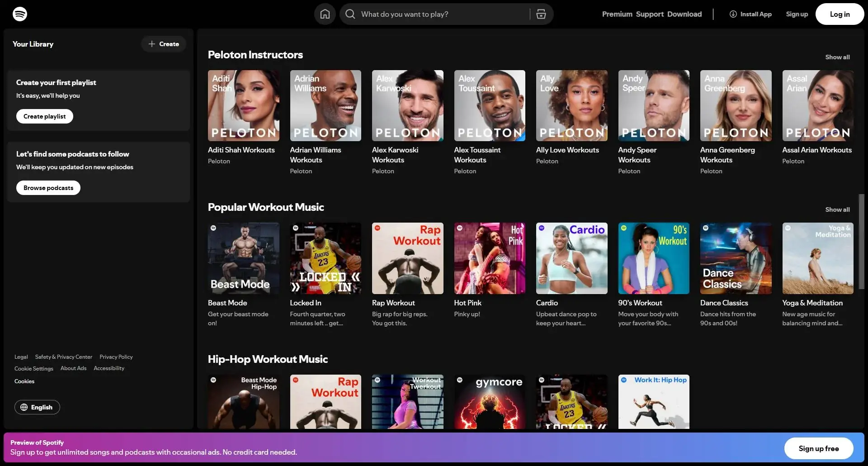Click the 'Ally Love Workouts' title
Viewport: 868px width, 466px height.
pyautogui.click(x=567, y=150)
